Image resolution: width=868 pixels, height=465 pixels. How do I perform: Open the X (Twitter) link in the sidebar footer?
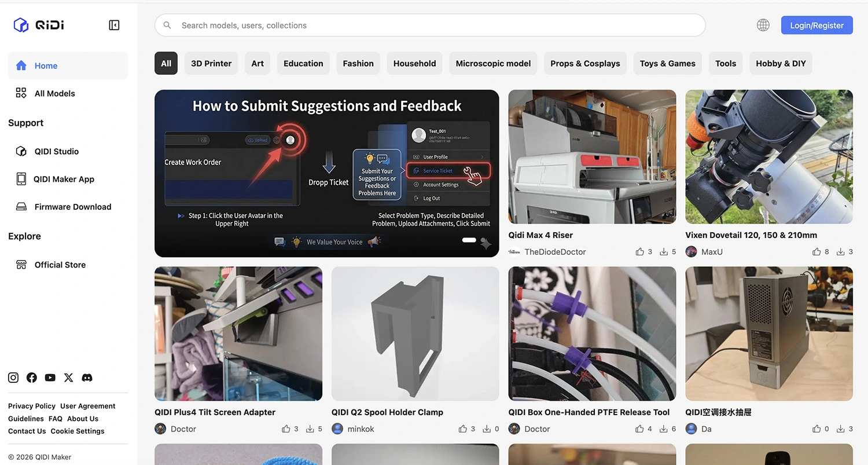click(69, 378)
